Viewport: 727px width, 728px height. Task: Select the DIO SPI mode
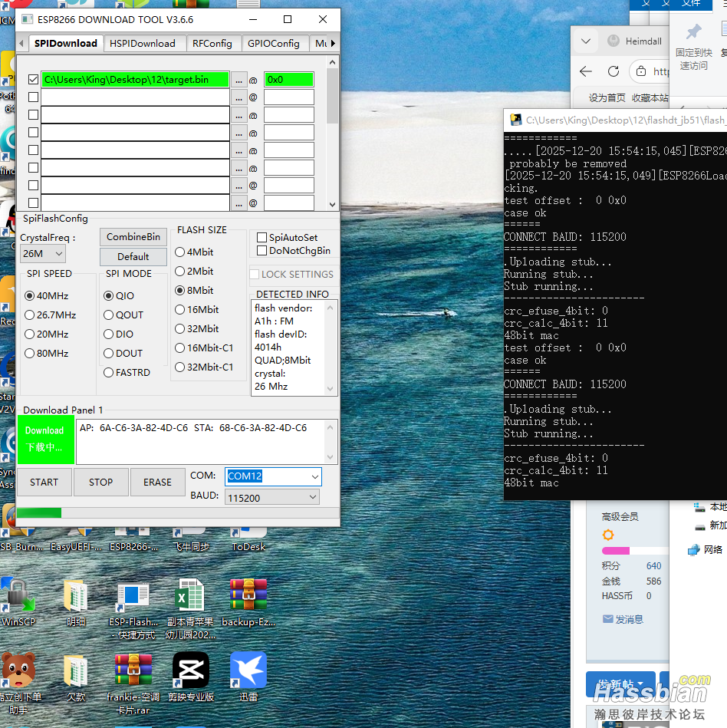click(109, 334)
